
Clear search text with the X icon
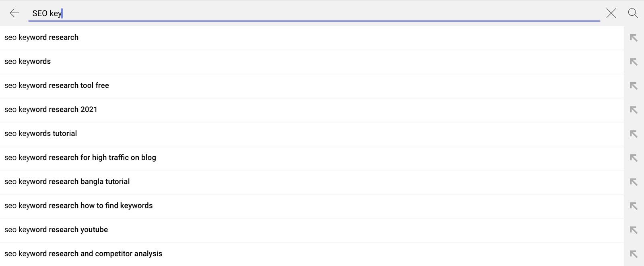(x=611, y=13)
